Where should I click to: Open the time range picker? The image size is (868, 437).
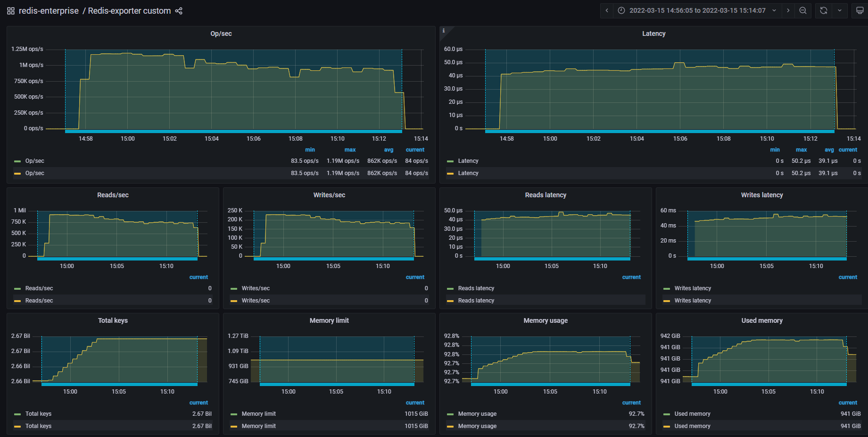pyautogui.click(x=697, y=10)
